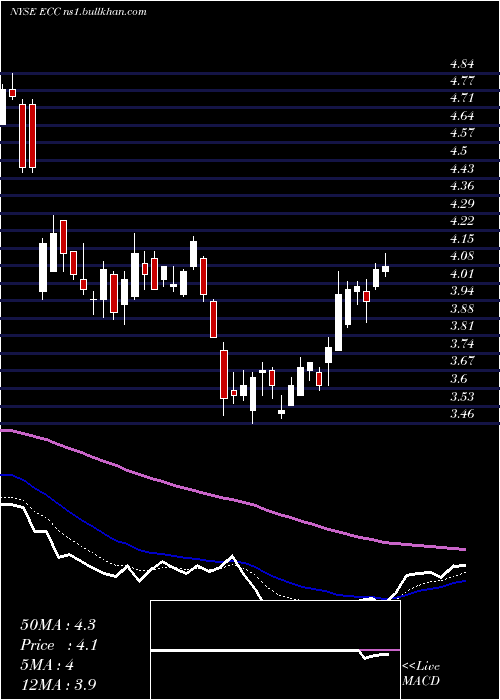Click the 4.22 price axis label
Screen dimensions: 500x700
tap(462, 222)
